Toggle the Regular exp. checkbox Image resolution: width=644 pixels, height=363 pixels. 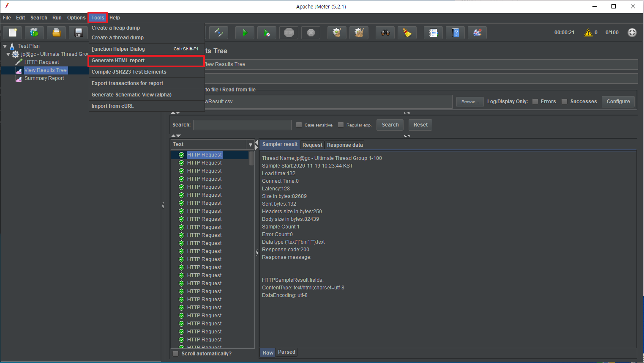(341, 125)
